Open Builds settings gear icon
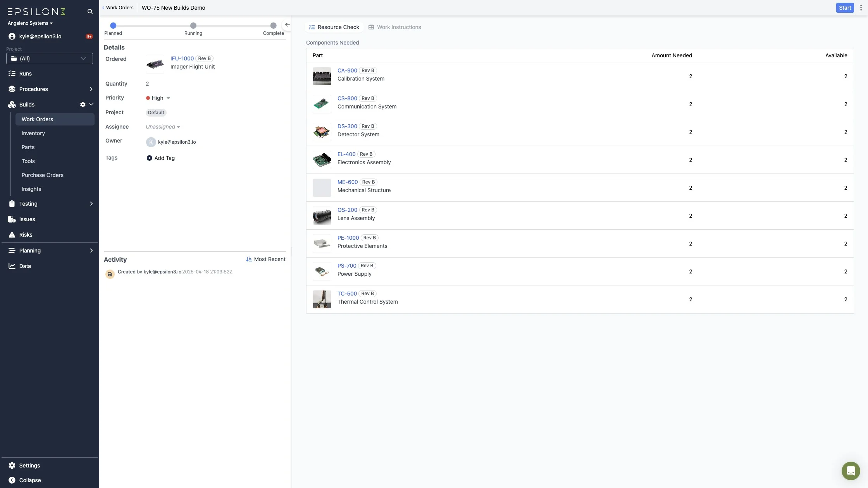Viewport: 868px width, 488px height. 83,105
